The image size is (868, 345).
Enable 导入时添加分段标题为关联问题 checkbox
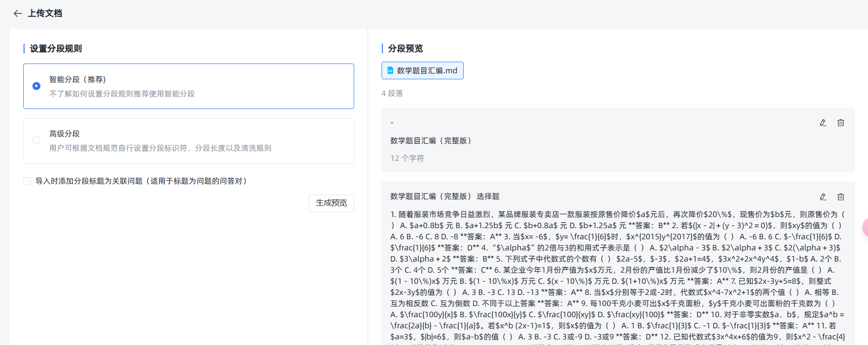coord(27,181)
